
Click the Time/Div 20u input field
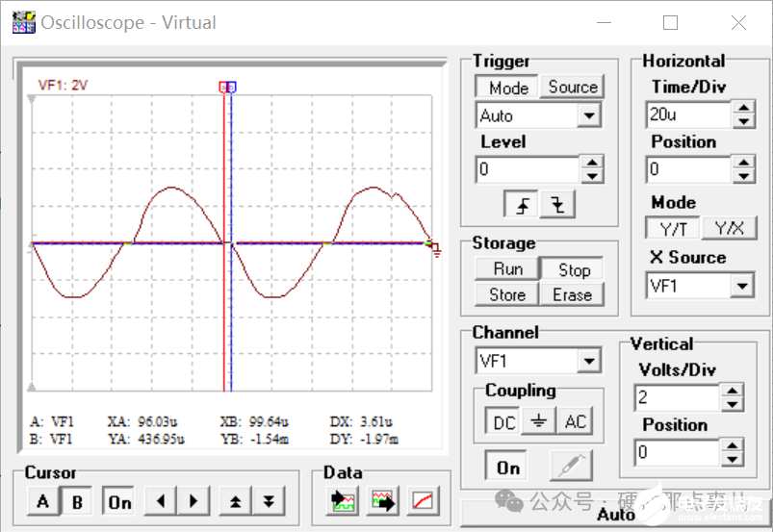point(688,114)
